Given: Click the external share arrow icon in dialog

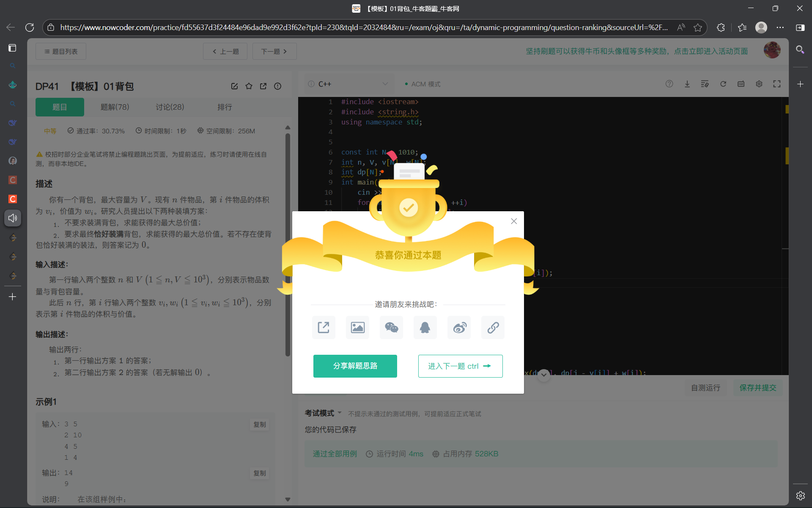Looking at the screenshot, I should (x=324, y=327).
